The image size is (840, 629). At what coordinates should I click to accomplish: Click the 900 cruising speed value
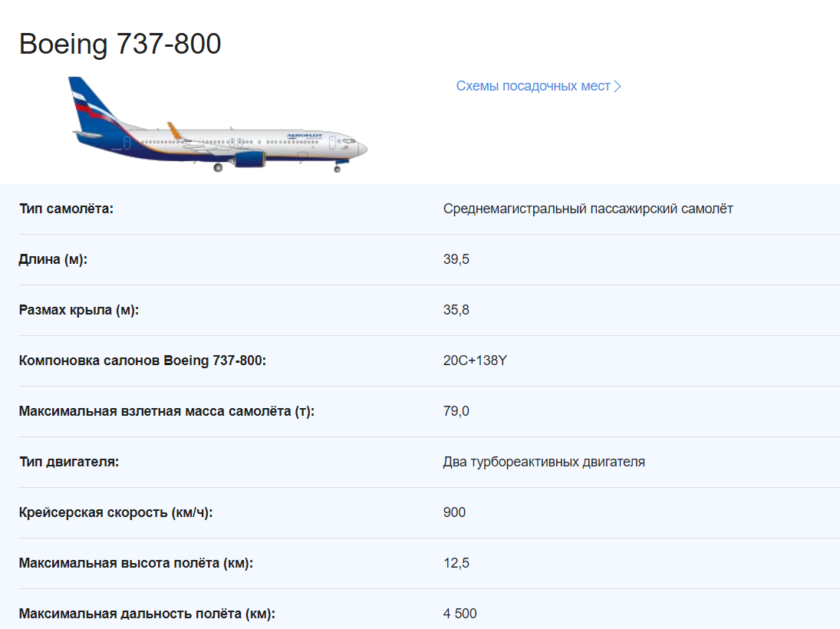click(x=454, y=512)
